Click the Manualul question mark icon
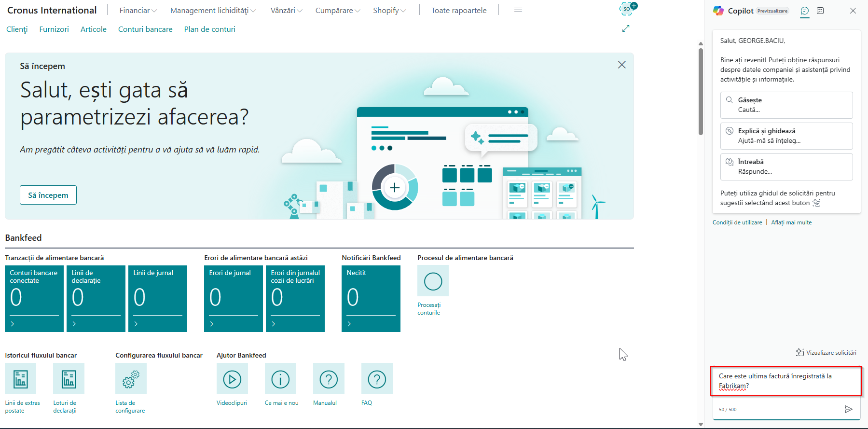 329,379
